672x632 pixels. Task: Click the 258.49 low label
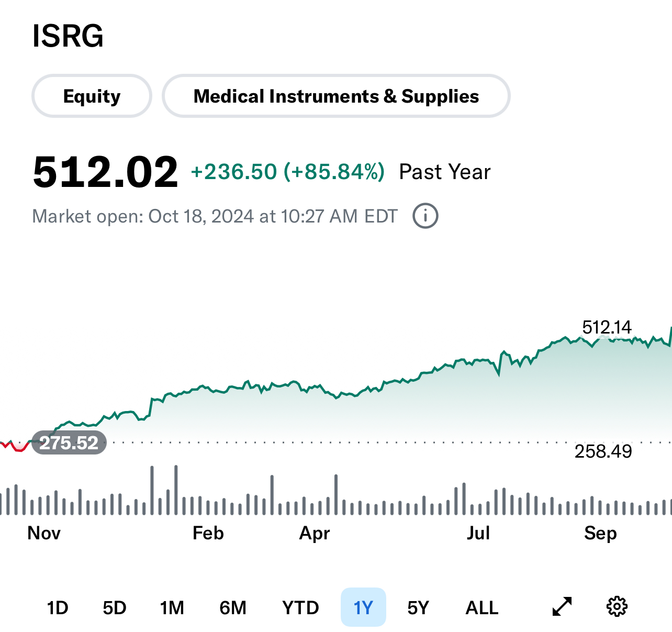[603, 451]
